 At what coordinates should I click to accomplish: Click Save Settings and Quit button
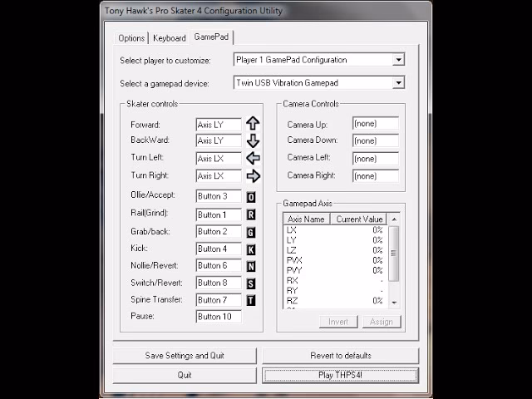click(x=185, y=356)
